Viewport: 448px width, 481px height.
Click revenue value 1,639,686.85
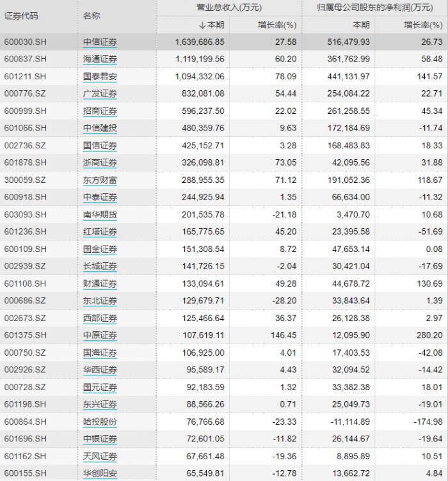200,42
